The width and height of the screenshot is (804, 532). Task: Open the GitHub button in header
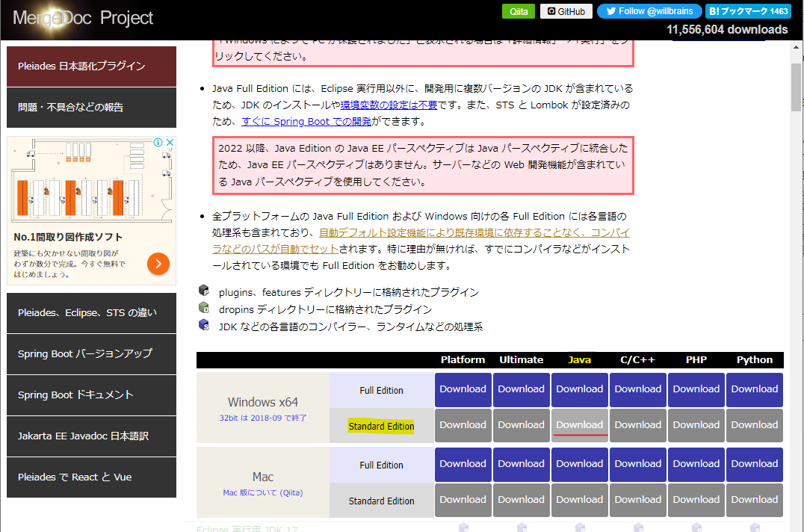[x=566, y=11]
